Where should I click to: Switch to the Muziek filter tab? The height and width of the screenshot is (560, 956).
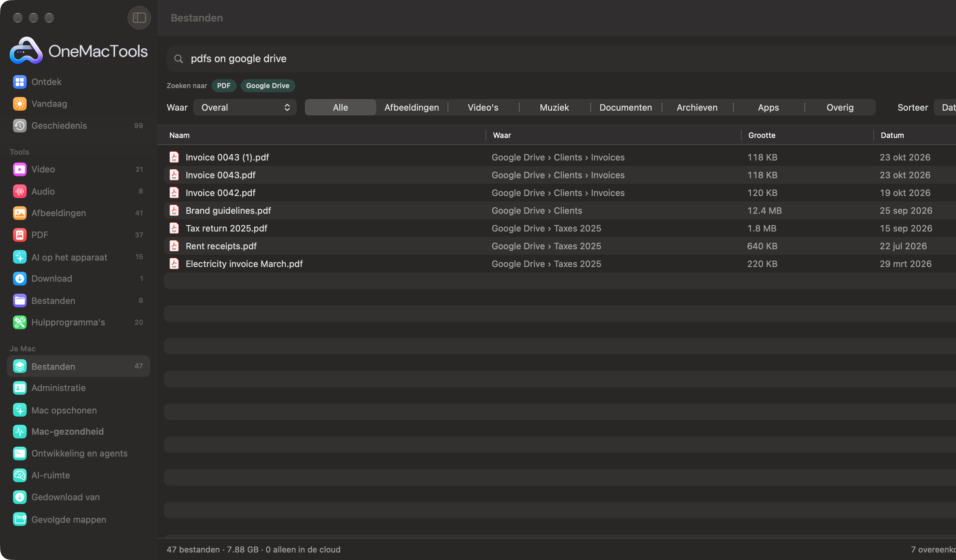click(554, 107)
